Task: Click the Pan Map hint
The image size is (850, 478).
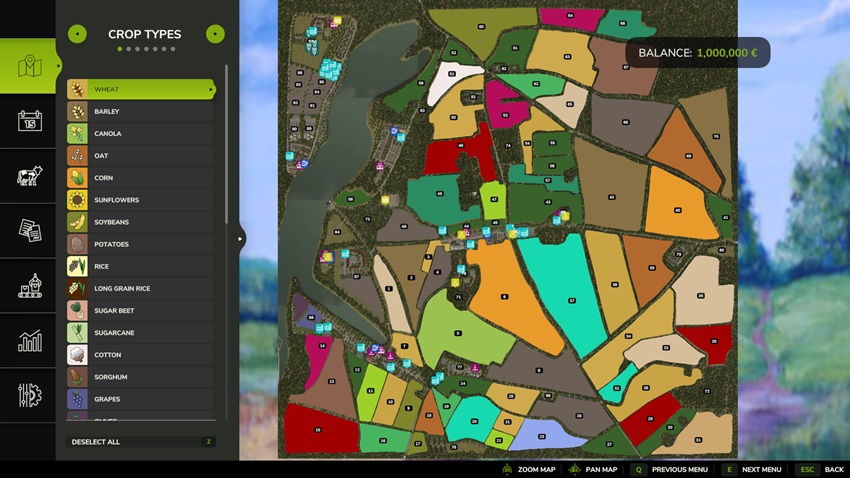Action: 594,470
